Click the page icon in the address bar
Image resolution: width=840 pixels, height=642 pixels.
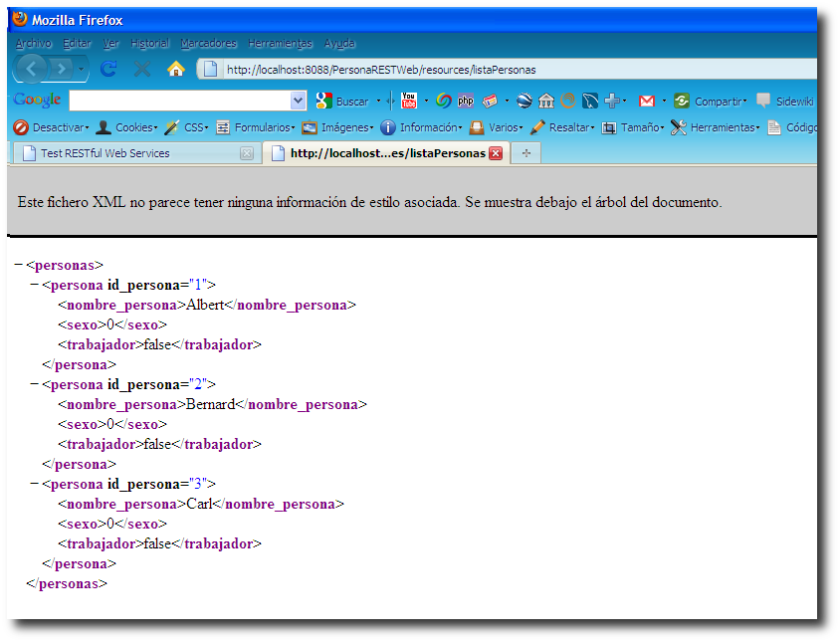[x=210, y=69]
